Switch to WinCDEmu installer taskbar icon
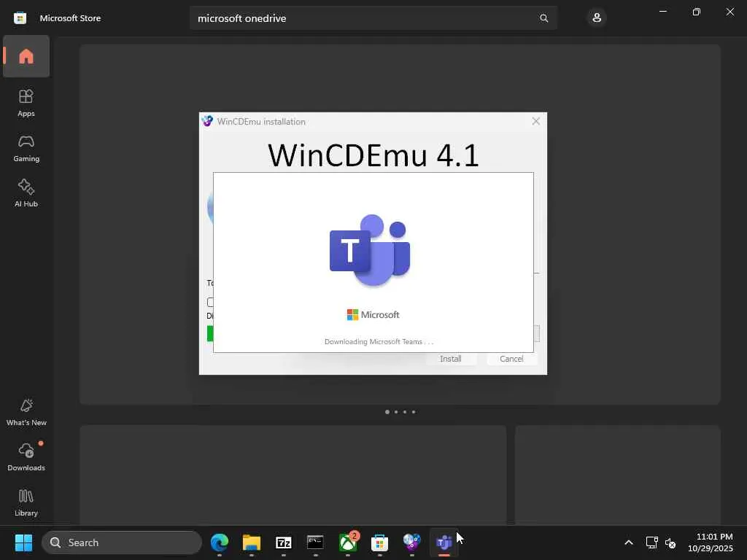The width and height of the screenshot is (747, 560). 411,542
